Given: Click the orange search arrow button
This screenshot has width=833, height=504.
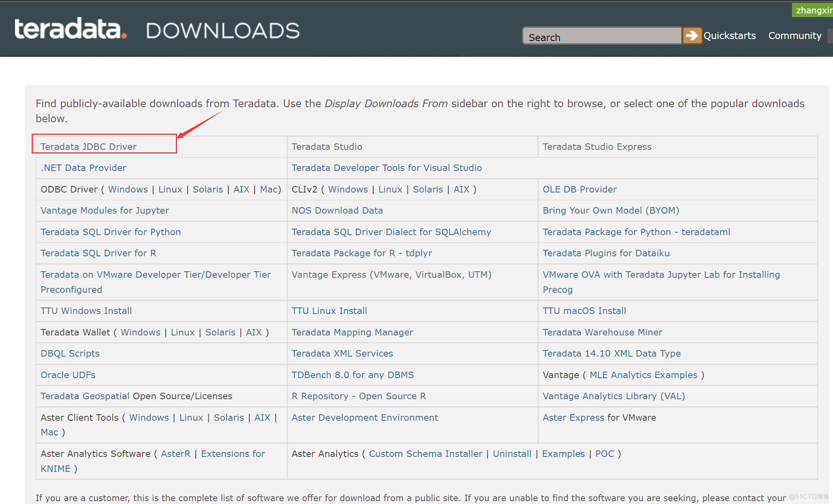Looking at the screenshot, I should [x=692, y=36].
